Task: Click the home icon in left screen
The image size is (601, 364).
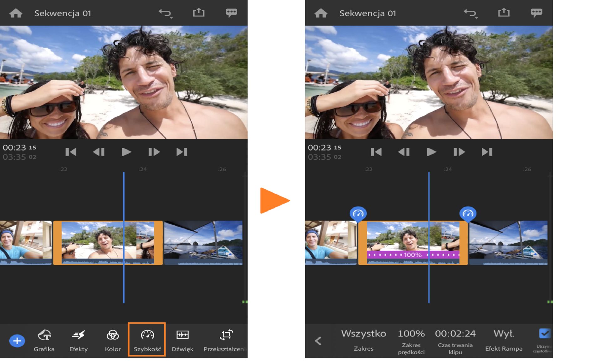Action: (x=16, y=13)
